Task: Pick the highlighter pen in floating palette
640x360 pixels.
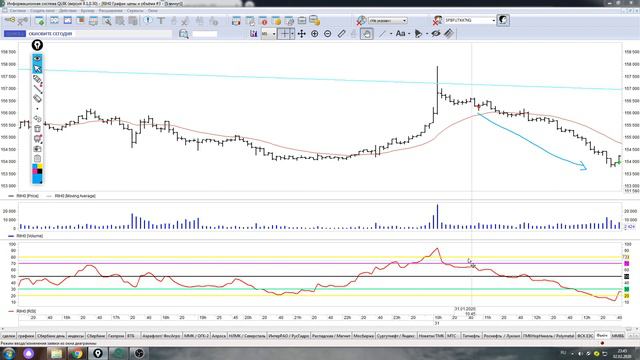Action: 37,79
